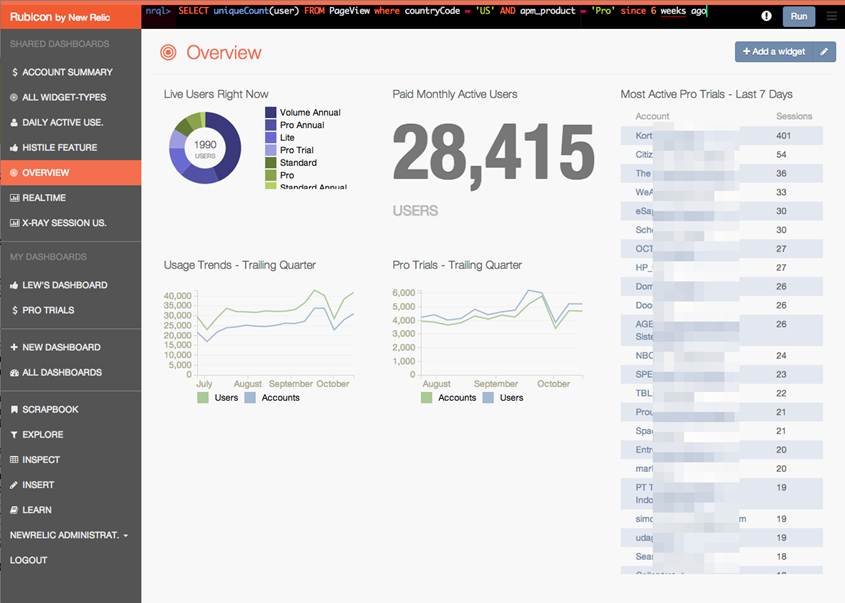845x603 pixels.
Task: Click the Rubicon by New Relic logo
Action: [59, 17]
